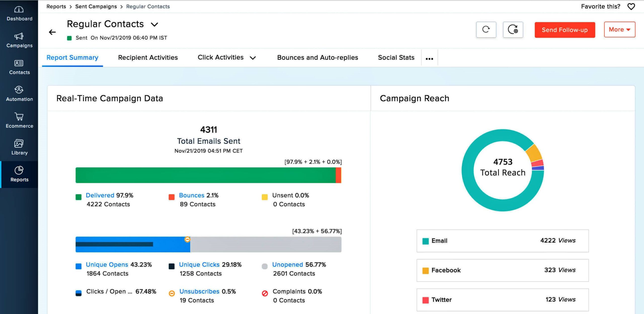Click the 4311 Total Emails Sent figure
This screenshot has height=314, width=644.
[209, 130]
